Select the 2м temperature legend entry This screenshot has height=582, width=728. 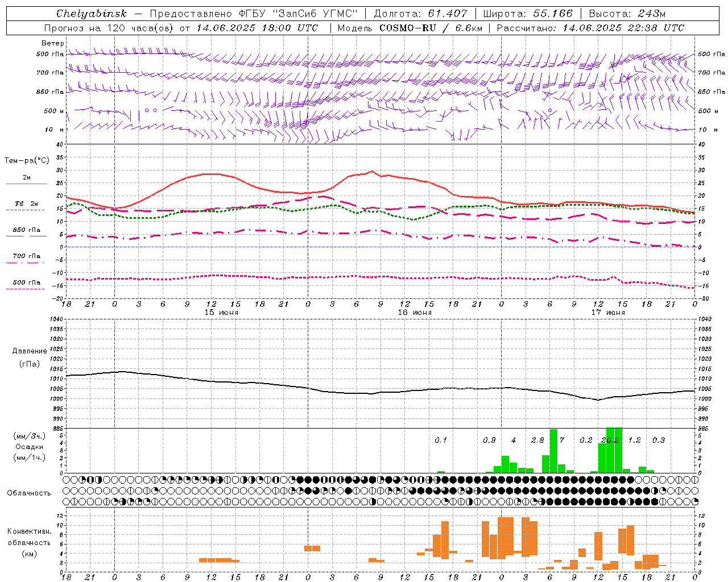coord(27,177)
